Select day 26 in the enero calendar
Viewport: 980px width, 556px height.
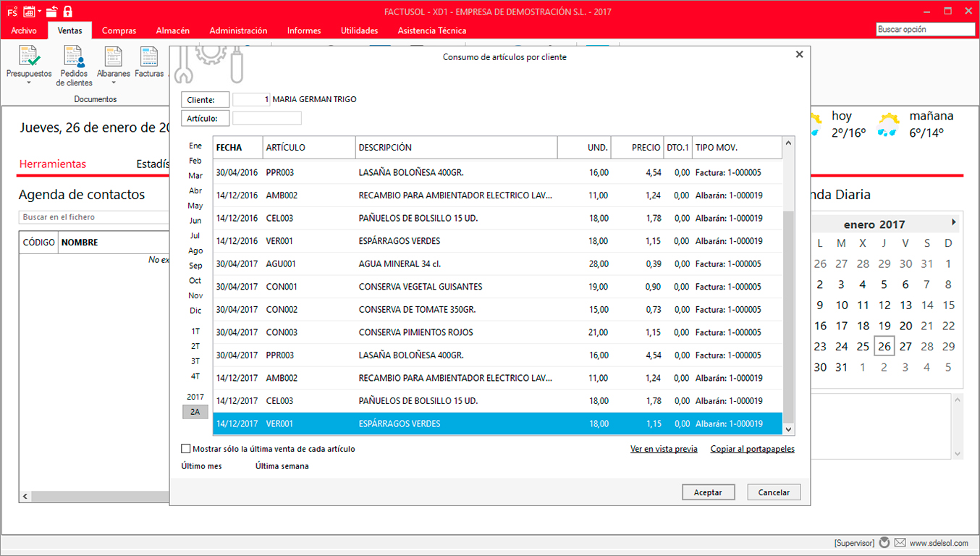click(884, 347)
